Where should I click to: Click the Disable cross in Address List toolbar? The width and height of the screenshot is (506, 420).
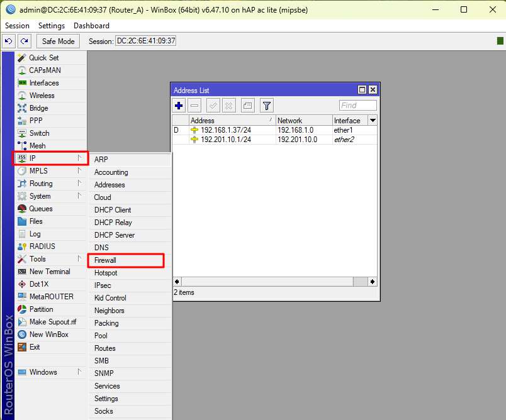coord(229,106)
